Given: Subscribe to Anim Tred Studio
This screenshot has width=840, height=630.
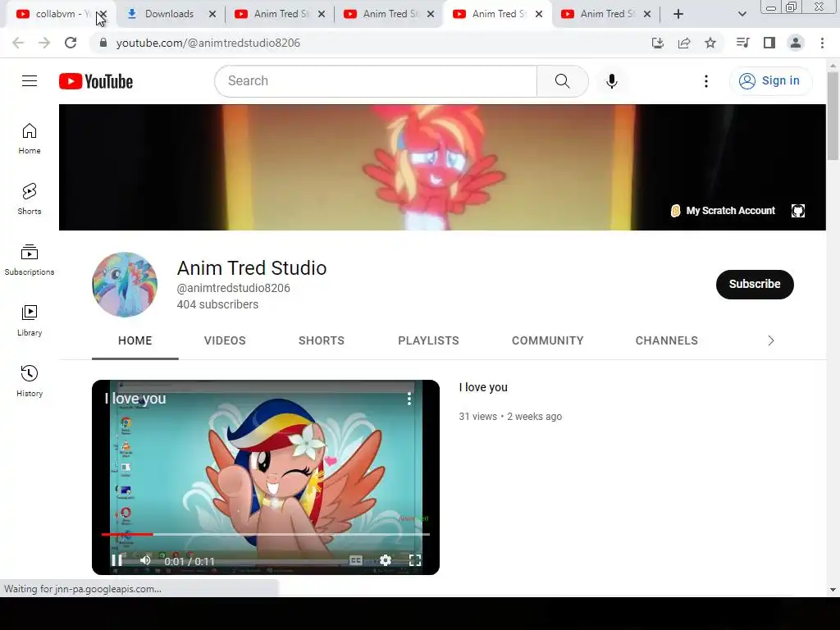Looking at the screenshot, I should click(755, 285).
